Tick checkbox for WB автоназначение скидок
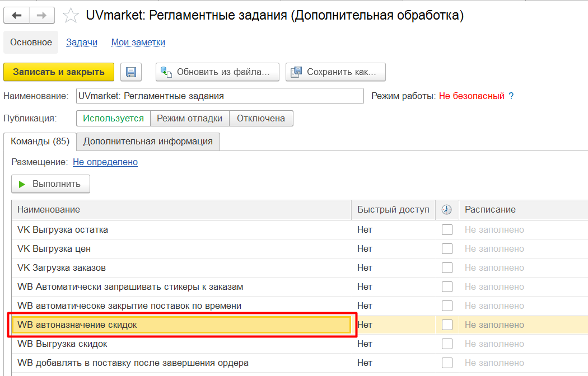The width and height of the screenshot is (588, 376). pos(447,325)
